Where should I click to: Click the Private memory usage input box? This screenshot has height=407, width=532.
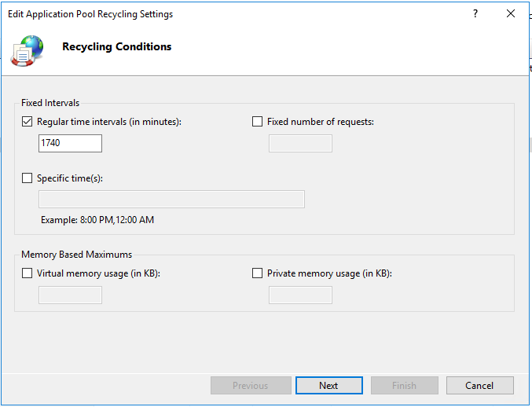click(x=300, y=295)
